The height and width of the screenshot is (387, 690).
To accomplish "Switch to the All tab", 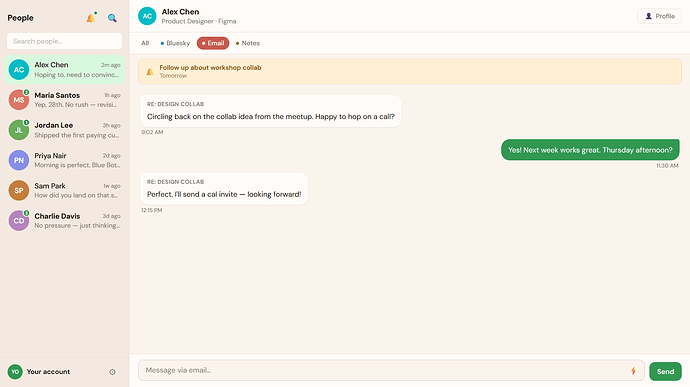I will pos(145,43).
